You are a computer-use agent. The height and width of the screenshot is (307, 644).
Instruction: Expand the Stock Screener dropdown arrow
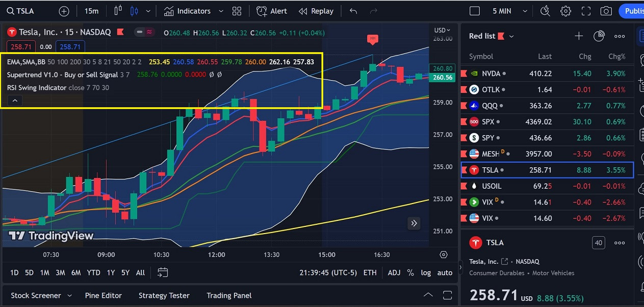point(70,296)
